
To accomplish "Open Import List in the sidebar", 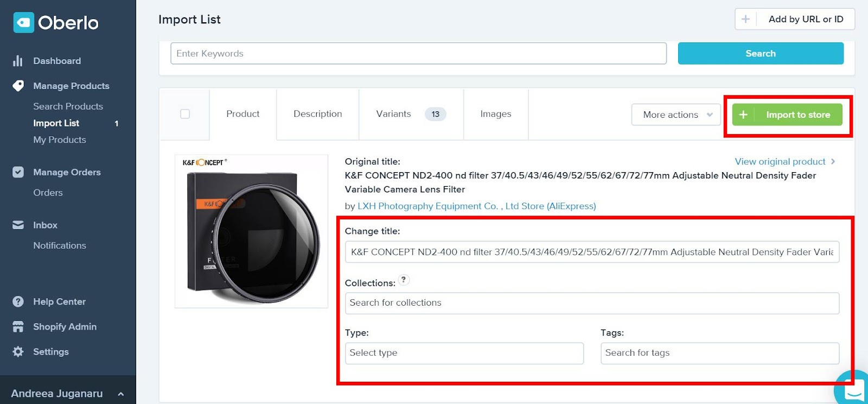I will (x=56, y=123).
